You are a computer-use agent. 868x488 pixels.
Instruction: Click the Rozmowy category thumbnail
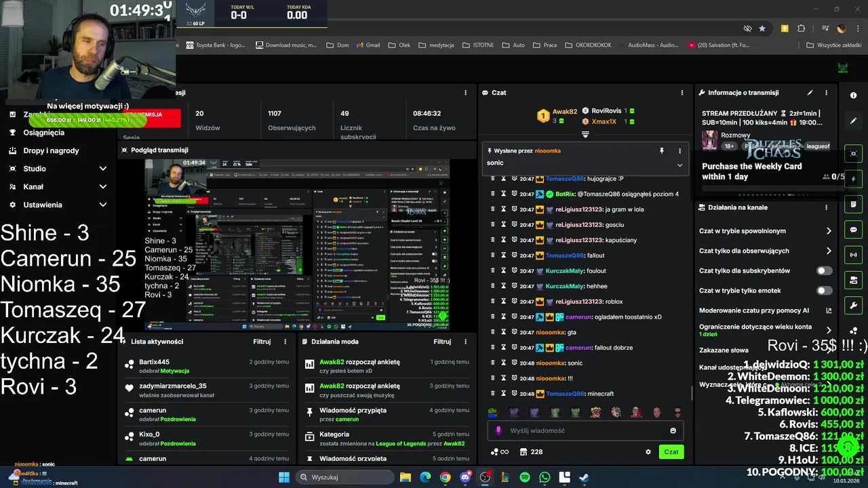709,140
